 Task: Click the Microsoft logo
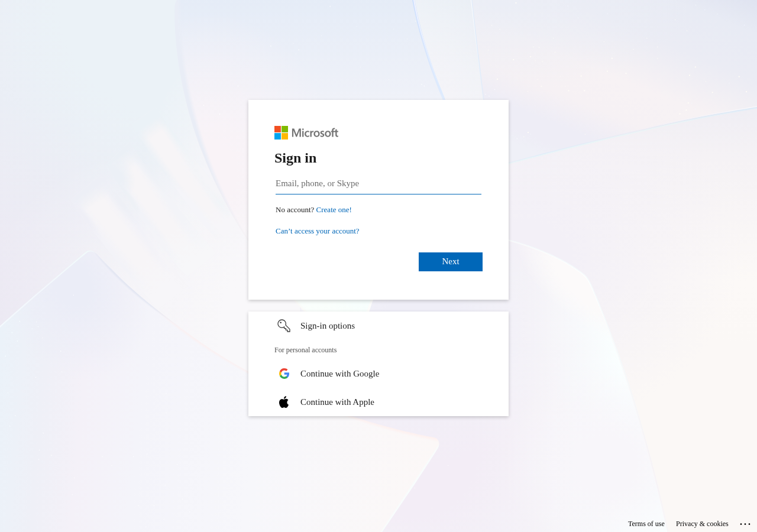point(306,133)
